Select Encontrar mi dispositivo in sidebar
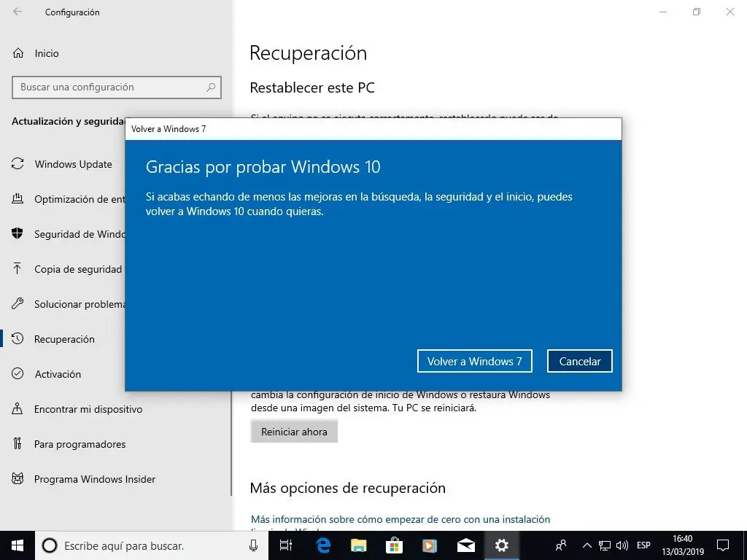747x560 pixels. coord(88,408)
